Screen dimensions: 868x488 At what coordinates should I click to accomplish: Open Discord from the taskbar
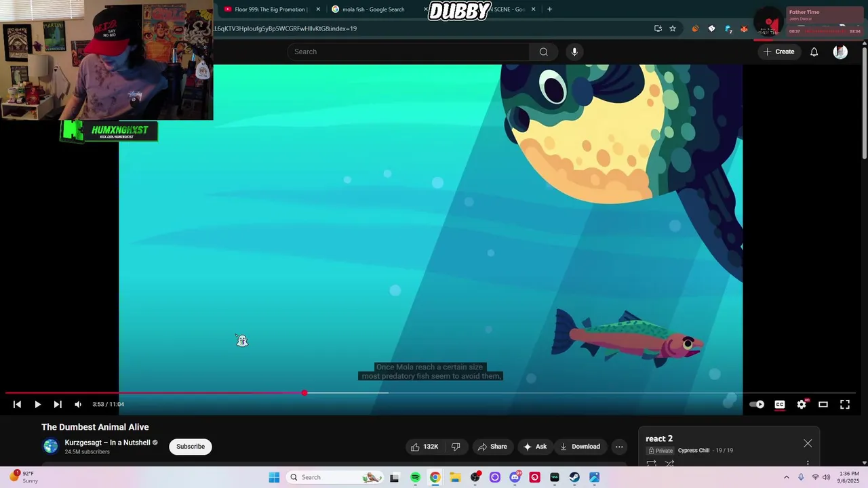(515, 477)
